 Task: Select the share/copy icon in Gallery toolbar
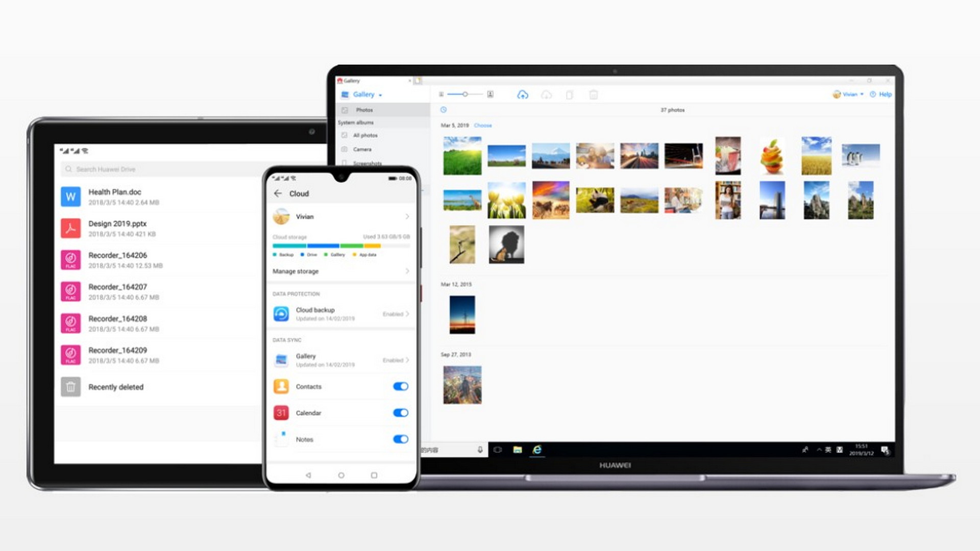[570, 95]
